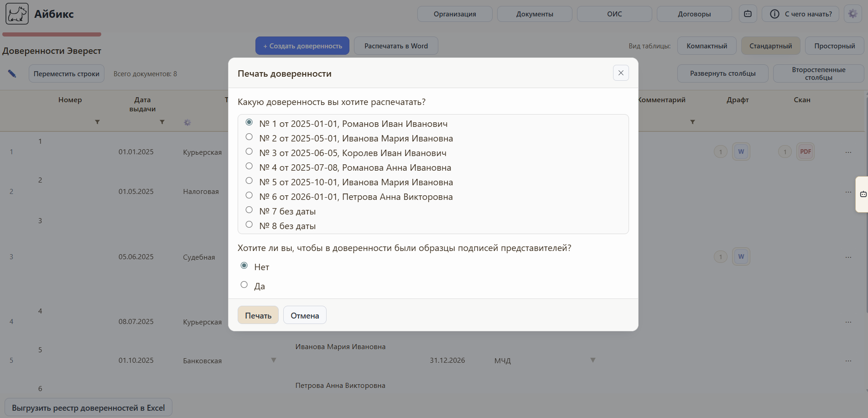Click the Скан column header
Viewport: 868px width, 418px height.
[x=802, y=100]
